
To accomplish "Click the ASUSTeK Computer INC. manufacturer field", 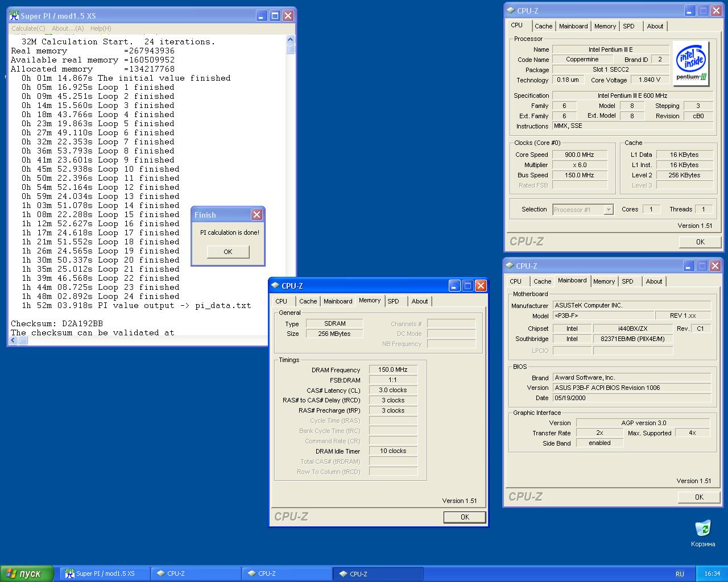I will pyautogui.click(x=632, y=305).
